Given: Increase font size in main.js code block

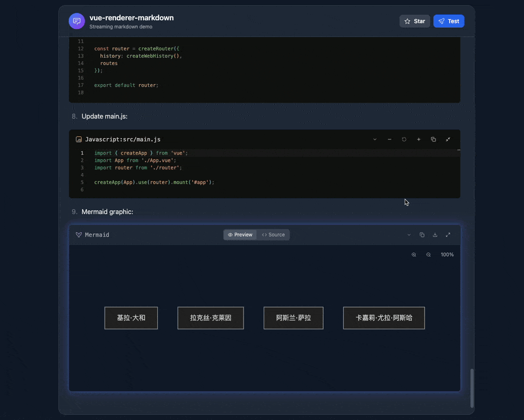Looking at the screenshot, I should click(x=419, y=139).
